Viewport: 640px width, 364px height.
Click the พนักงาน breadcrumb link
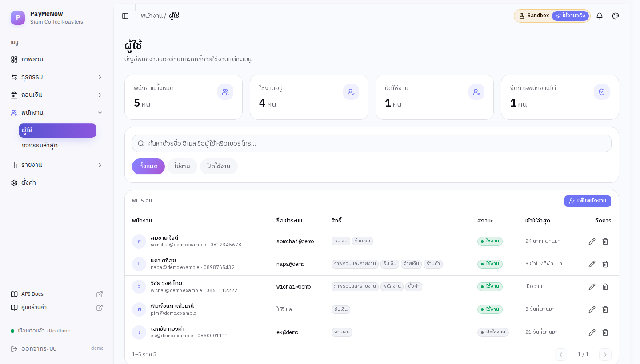tap(152, 16)
